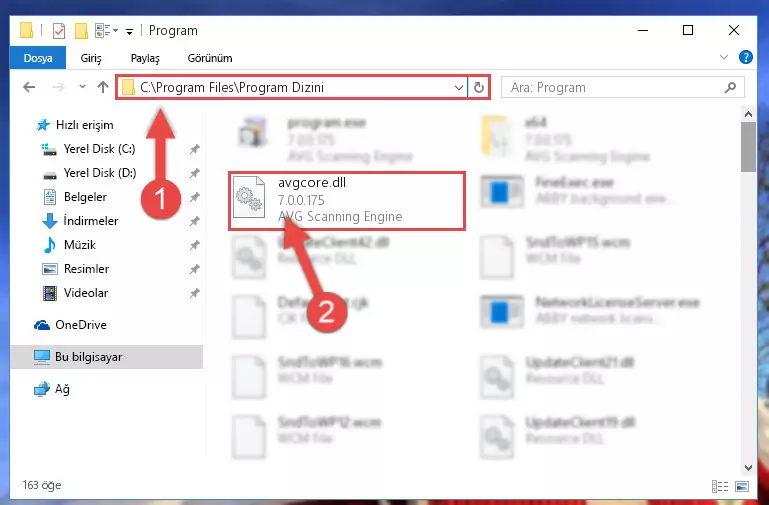Open Yerel Disk (C:) in sidebar

tap(88, 149)
